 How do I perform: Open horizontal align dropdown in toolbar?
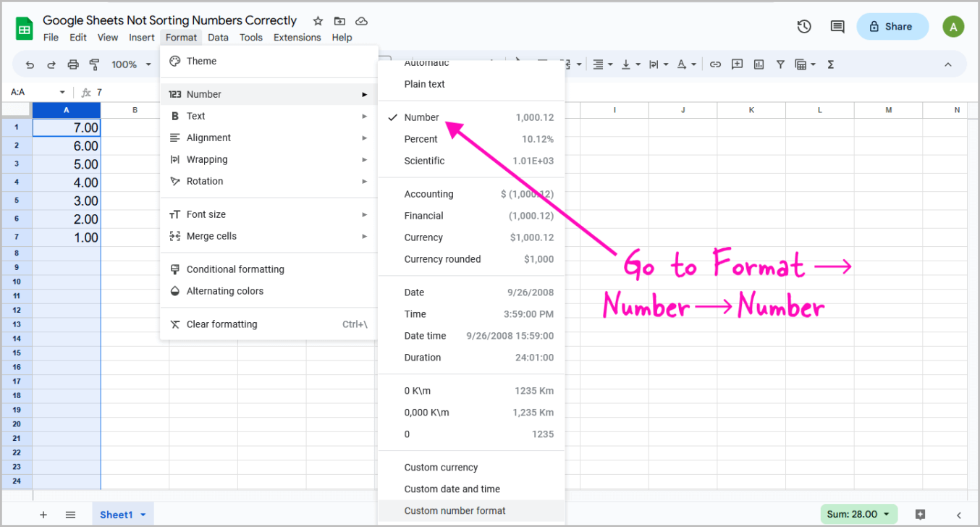pos(602,64)
